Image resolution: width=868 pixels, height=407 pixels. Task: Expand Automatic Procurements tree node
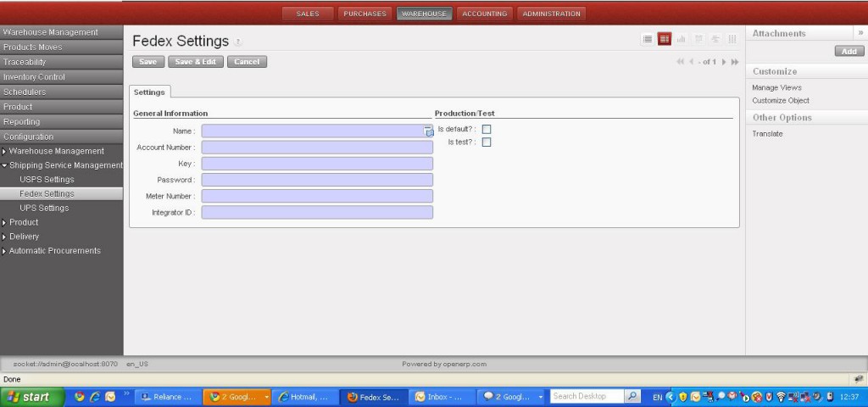(4, 251)
